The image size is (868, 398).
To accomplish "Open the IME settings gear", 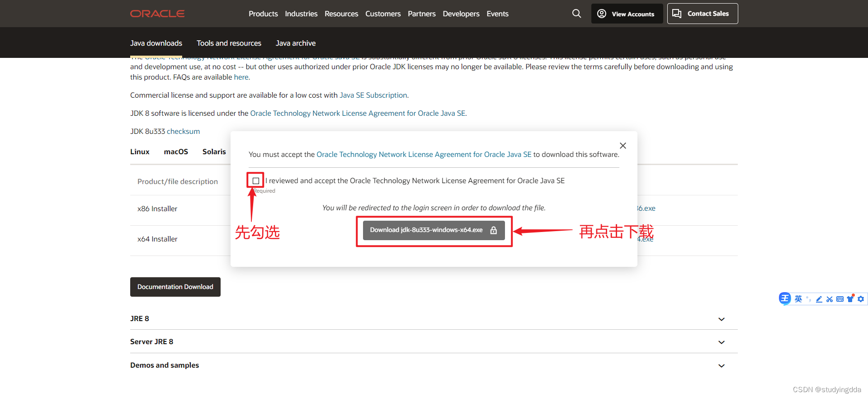I will 861,299.
